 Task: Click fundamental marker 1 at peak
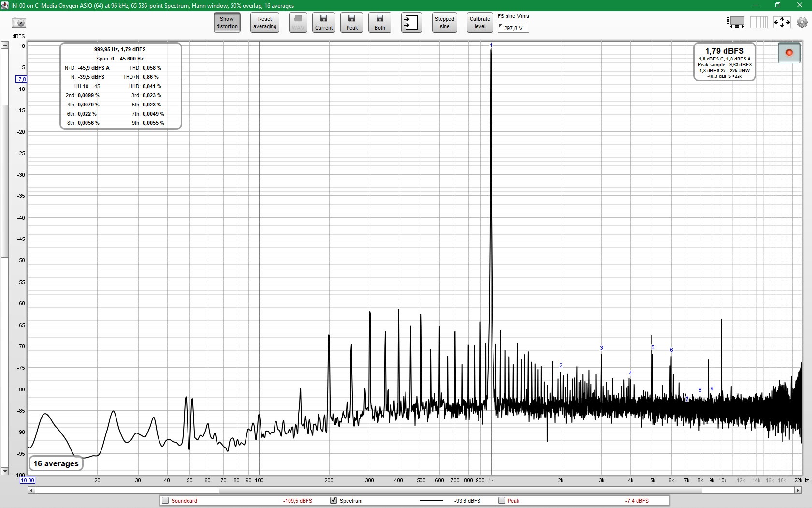(491, 45)
